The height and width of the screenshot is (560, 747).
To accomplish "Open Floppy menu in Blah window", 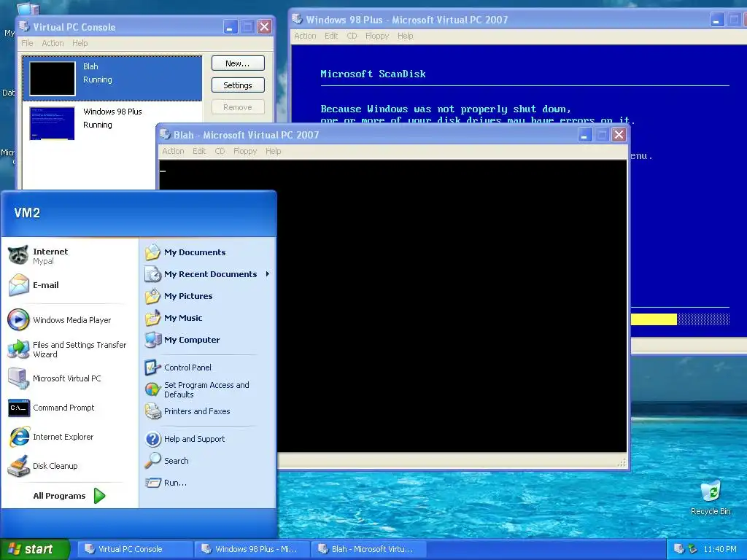I will click(245, 151).
